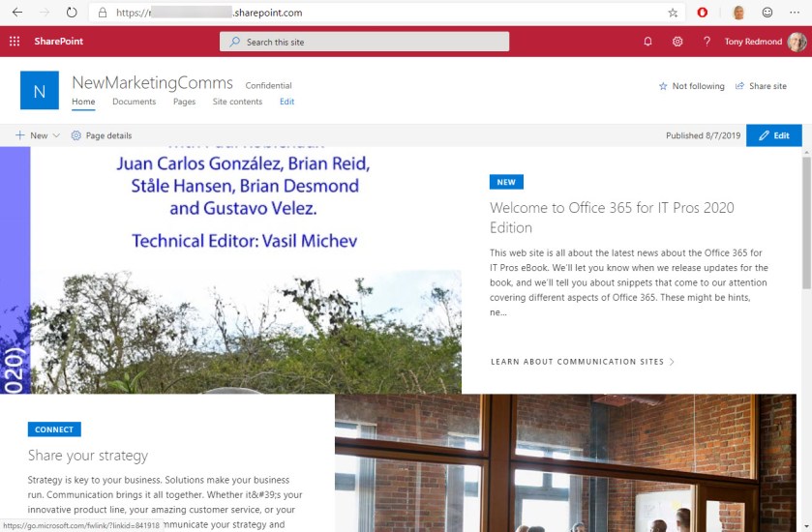Click in the Search this site box
This screenshot has height=532, width=812.
click(364, 42)
